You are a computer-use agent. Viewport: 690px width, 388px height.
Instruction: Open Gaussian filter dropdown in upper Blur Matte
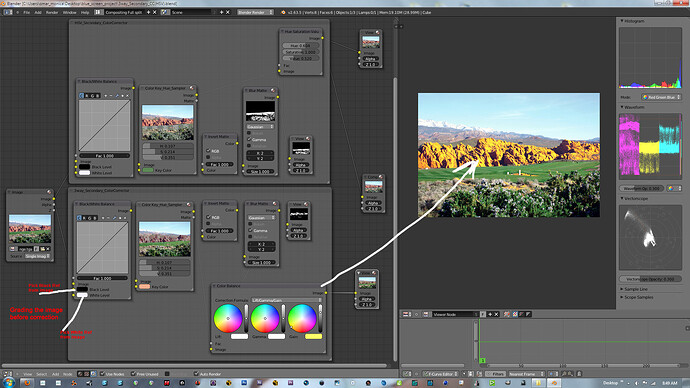coord(260,127)
